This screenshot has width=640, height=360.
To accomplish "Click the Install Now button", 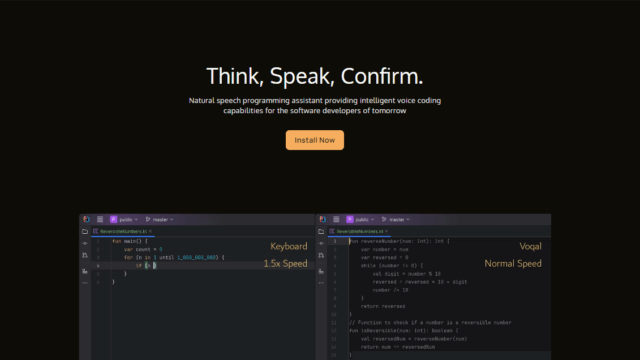I will click(315, 140).
